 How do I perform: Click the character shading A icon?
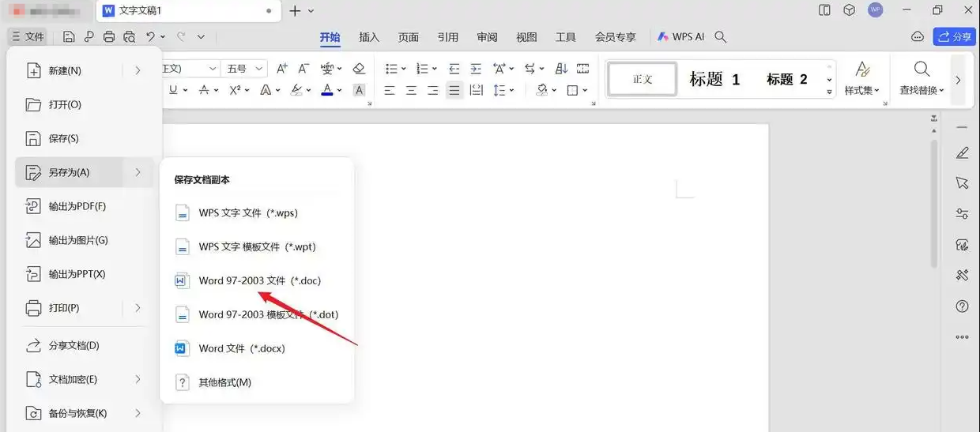359,90
